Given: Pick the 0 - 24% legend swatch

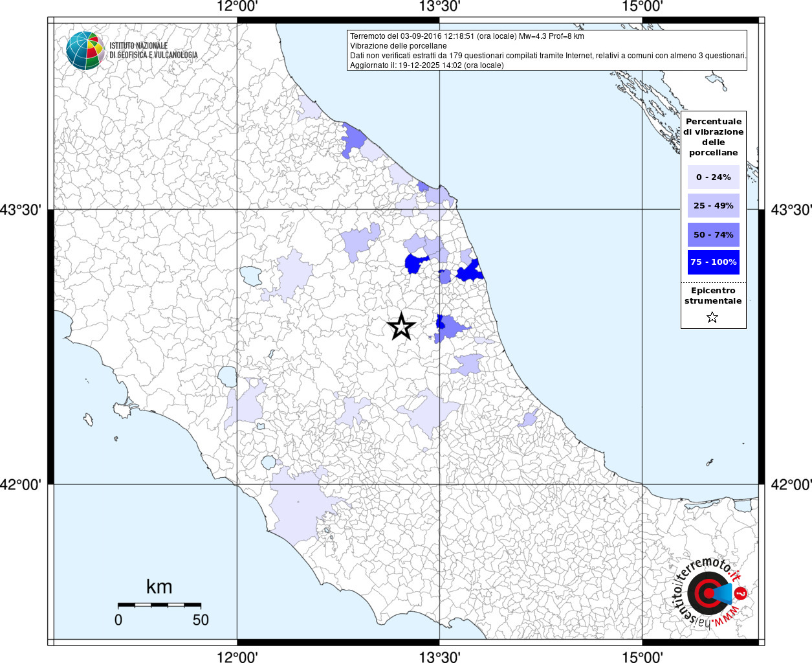Looking at the screenshot, I should 713,177.
